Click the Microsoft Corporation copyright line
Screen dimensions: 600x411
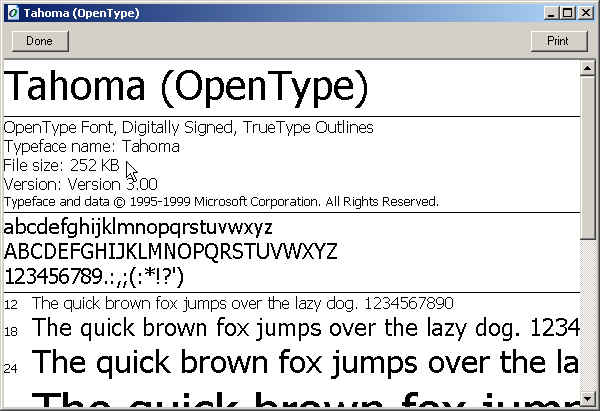tap(221, 202)
